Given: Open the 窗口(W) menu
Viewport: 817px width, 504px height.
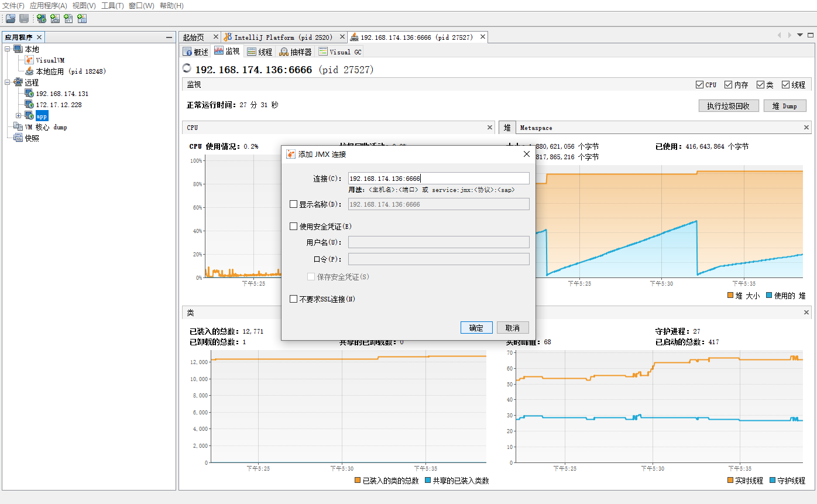Looking at the screenshot, I should point(142,5).
